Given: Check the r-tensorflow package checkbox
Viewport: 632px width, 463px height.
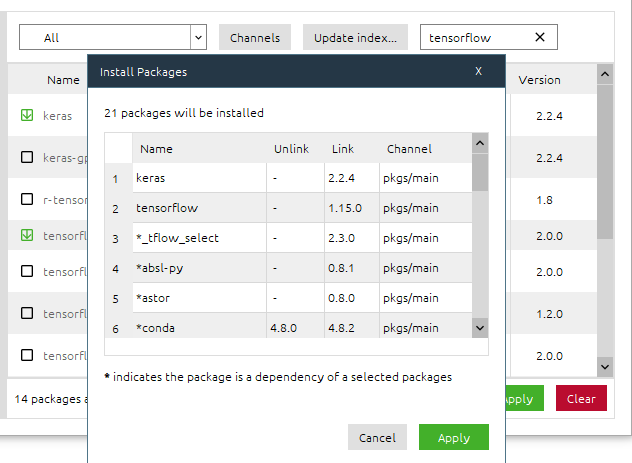Looking at the screenshot, I should [27, 199].
